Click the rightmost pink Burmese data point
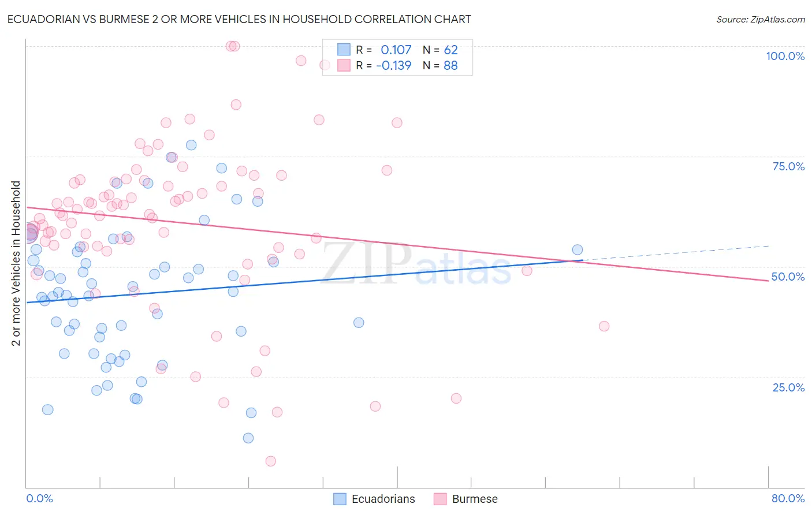812x515 pixels. [604, 326]
